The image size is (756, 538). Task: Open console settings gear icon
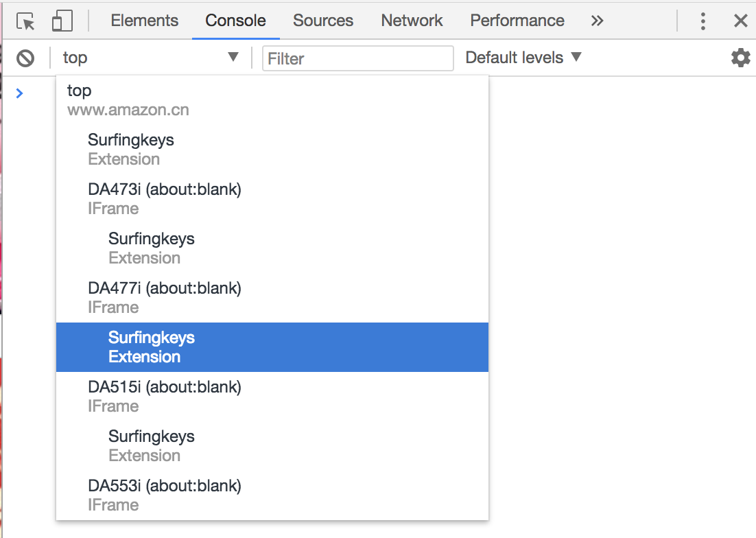tap(740, 58)
